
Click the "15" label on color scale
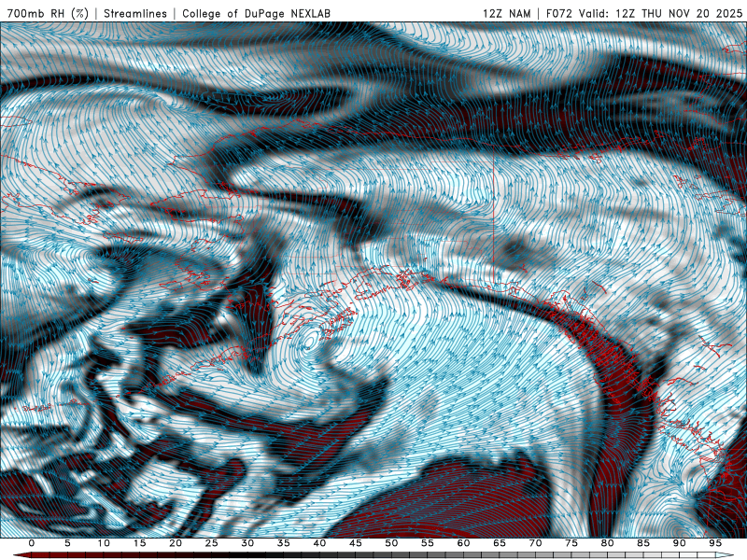pyautogui.click(x=139, y=543)
